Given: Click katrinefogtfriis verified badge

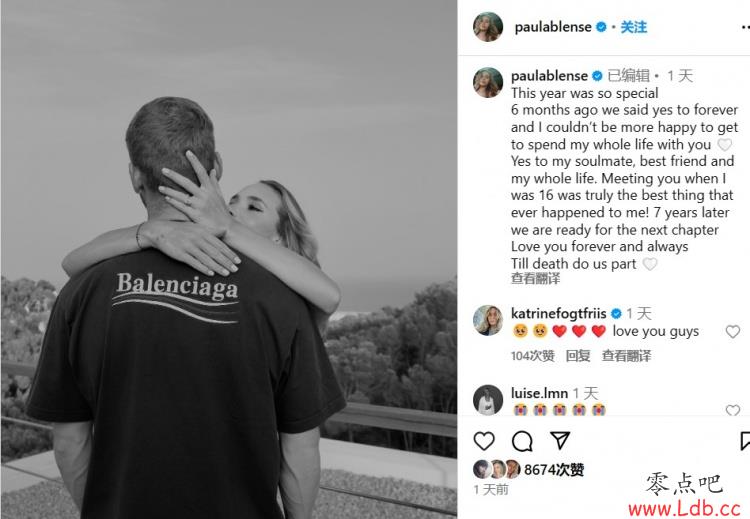Looking at the screenshot, I should click(x=617, y=314).
